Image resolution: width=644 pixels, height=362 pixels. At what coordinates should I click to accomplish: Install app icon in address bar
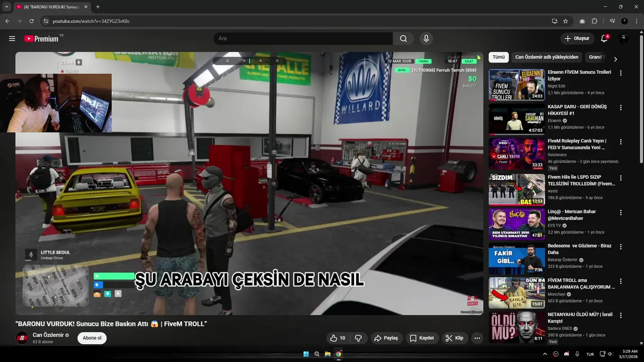pos(554,21)
